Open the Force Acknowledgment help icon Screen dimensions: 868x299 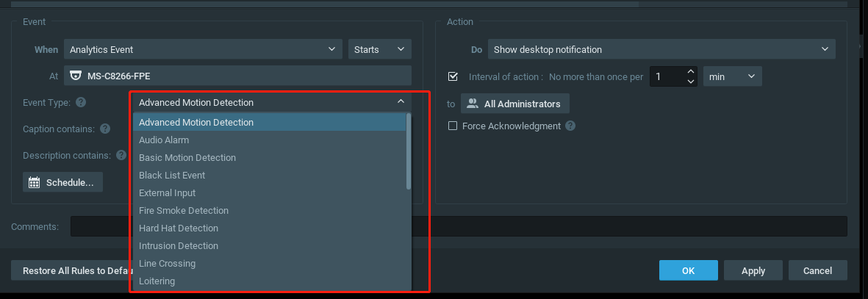tap(571, 126)
